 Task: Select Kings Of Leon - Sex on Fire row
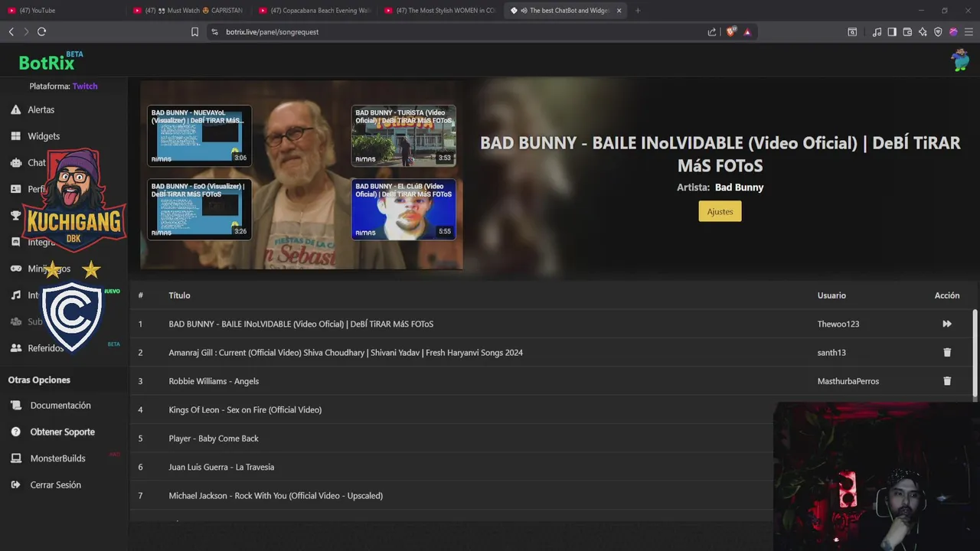pyautogui.click(x=245, y=409)
